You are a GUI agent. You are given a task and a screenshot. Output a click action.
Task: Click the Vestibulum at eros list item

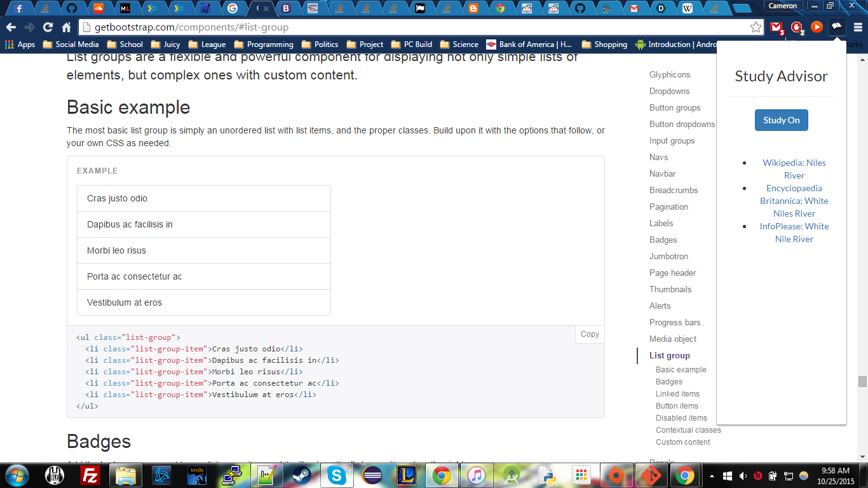(x=204, y=302)
